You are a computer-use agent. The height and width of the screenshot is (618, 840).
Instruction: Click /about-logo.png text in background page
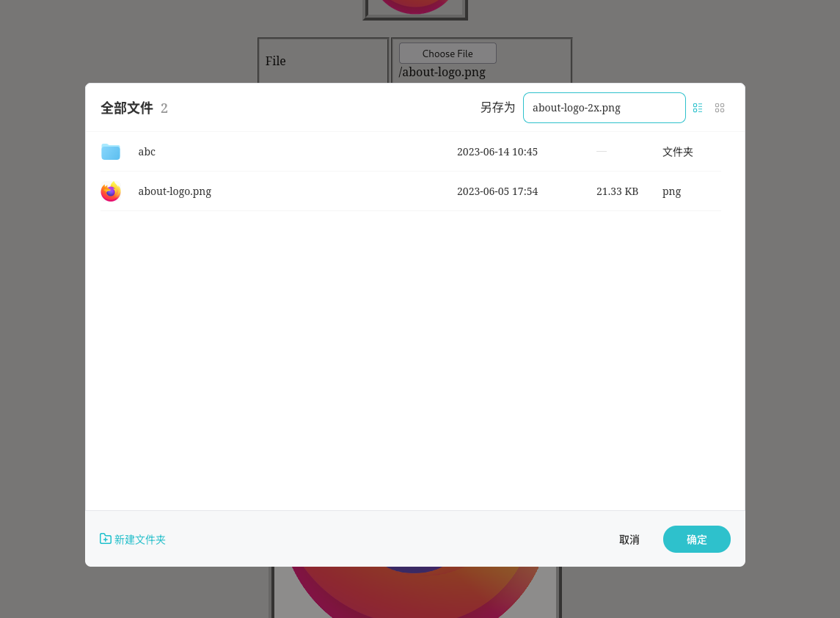(x=442, y=73)
